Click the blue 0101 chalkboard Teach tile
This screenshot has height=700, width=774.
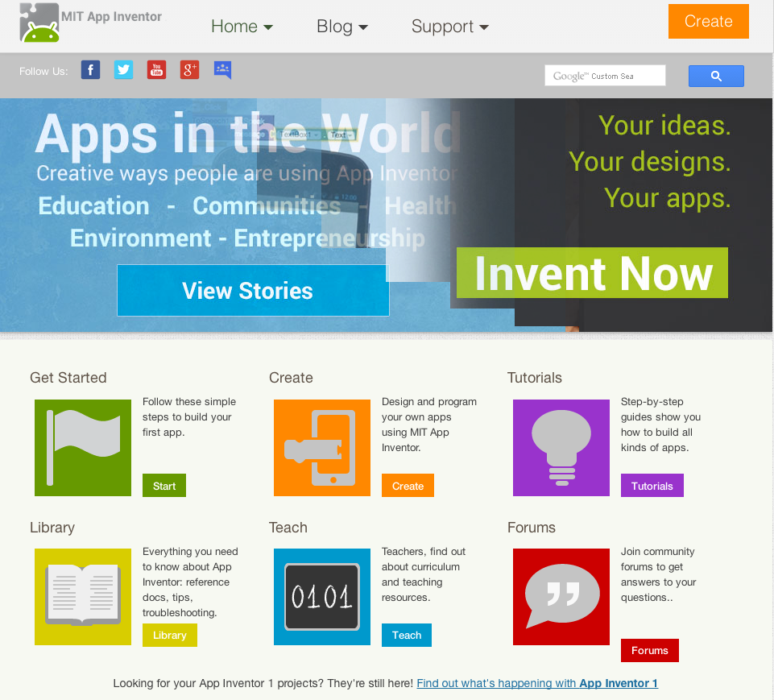click(x=322, y=597)
